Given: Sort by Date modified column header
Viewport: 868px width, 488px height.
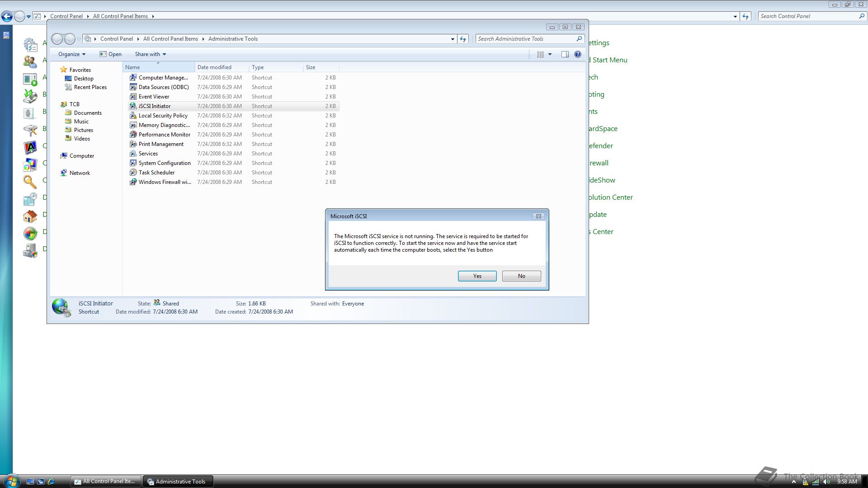Looking at the screenshot, I should point(222,67).
